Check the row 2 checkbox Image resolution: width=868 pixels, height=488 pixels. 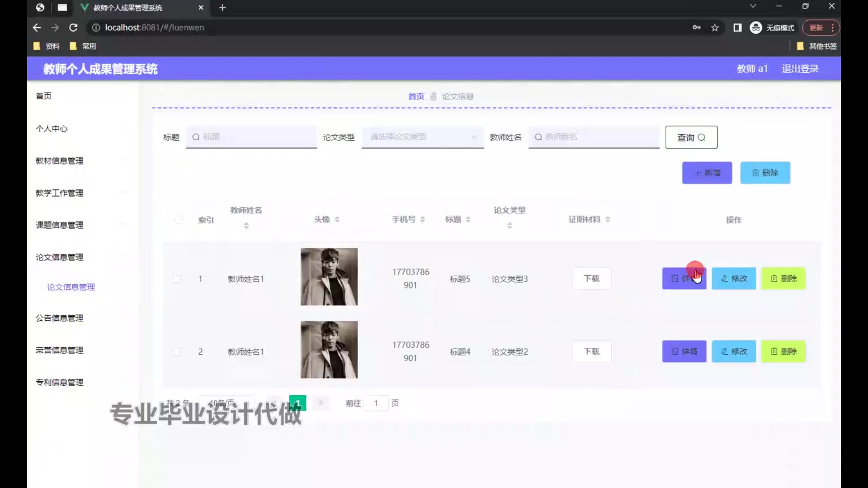tap(177, 352)
